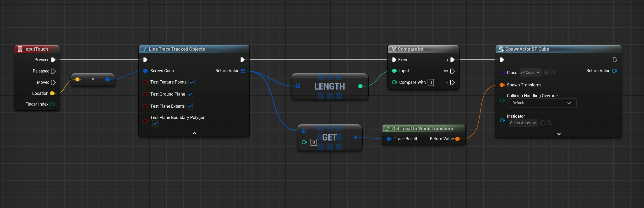Image resolution: width=644 pixels, height=208 pixels.
Task: Click the Line Trace Return Value array pin
Action: point(243,71)
